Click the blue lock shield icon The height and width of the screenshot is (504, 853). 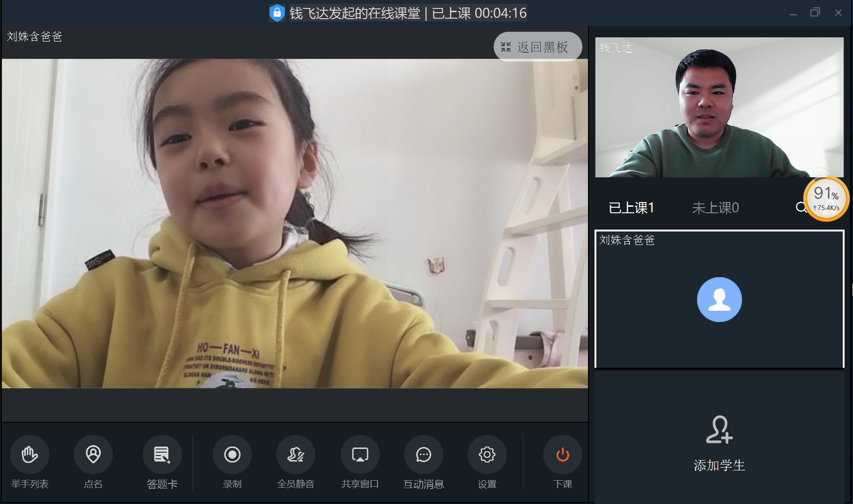277,13
